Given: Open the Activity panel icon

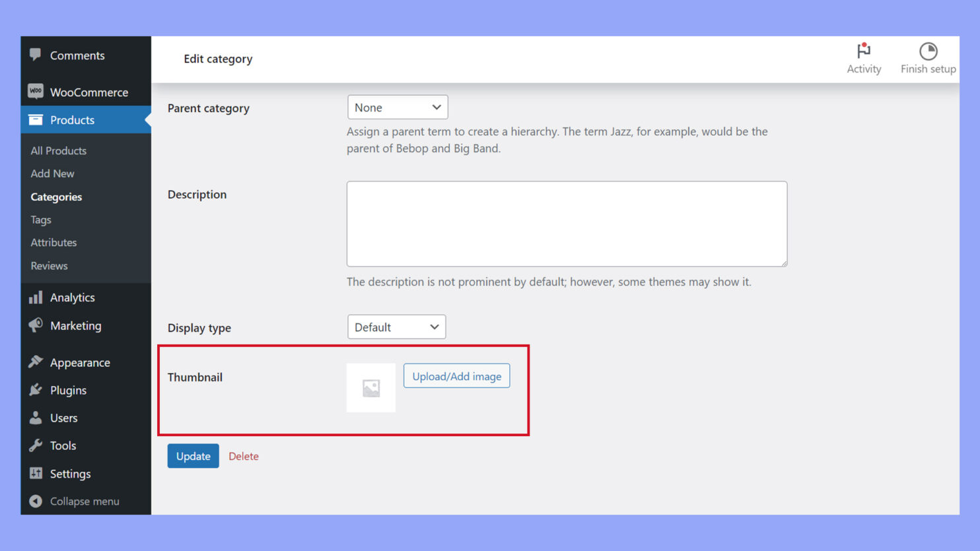Looking at the screenshot, I should click(864, 51).
